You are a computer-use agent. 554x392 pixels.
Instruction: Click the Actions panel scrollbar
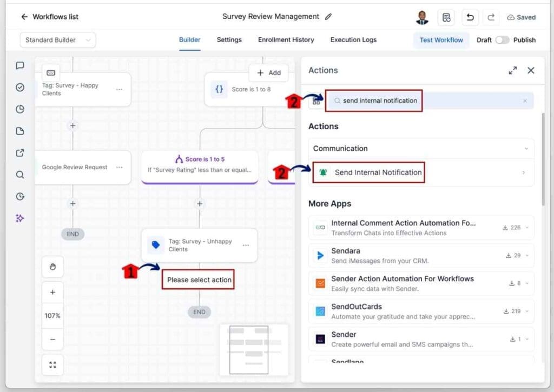[543, 159]
